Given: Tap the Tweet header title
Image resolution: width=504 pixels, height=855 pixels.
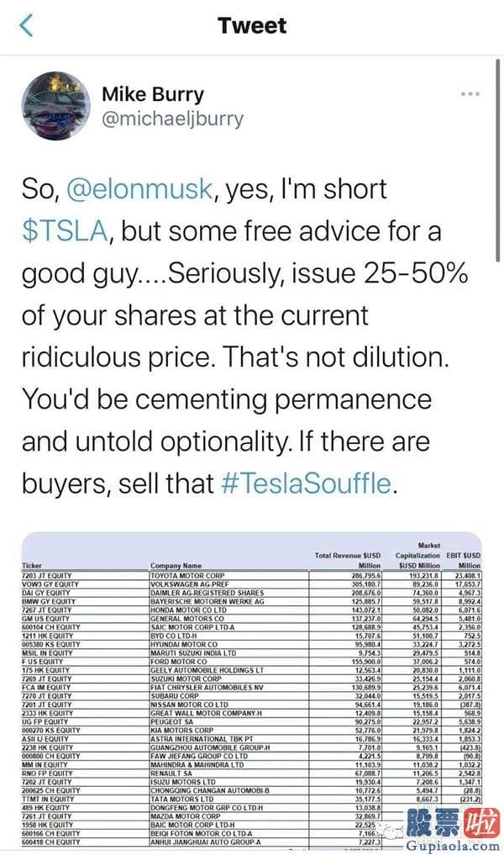Looking at the screenshot, I should point(252,25).
